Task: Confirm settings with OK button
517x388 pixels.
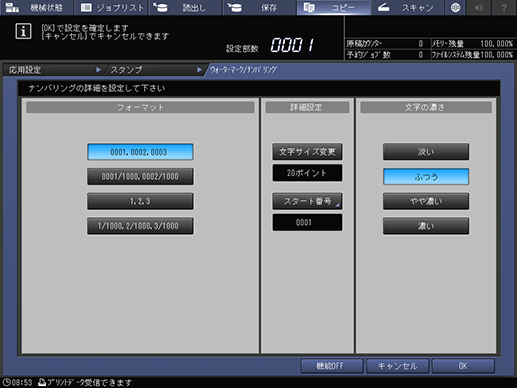Action: (463, 366)
